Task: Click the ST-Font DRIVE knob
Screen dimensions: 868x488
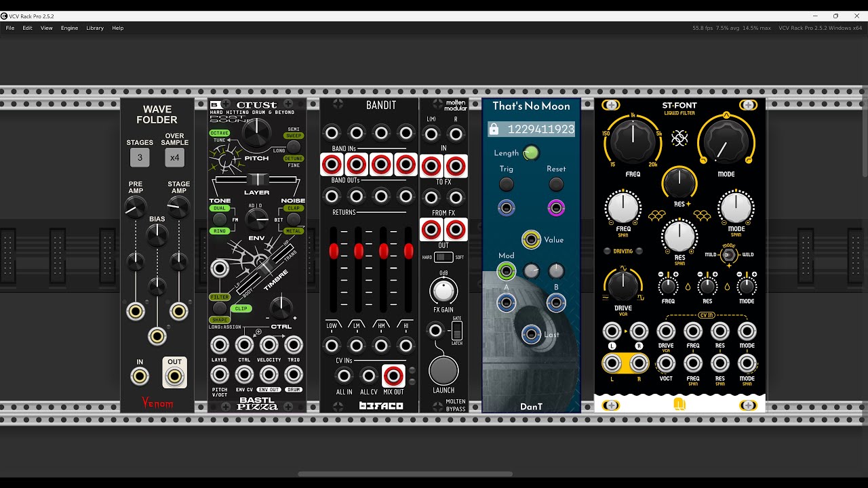Action: point(623,284)
